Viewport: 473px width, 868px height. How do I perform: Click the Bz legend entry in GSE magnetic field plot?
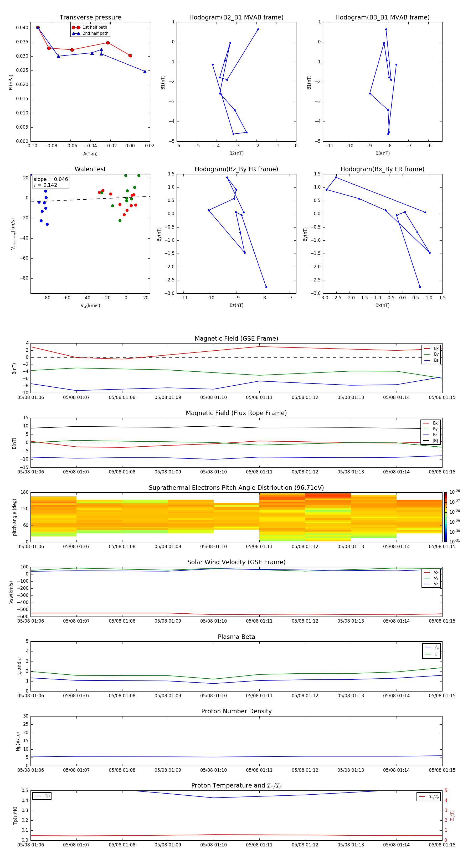[x=431, y=360]
